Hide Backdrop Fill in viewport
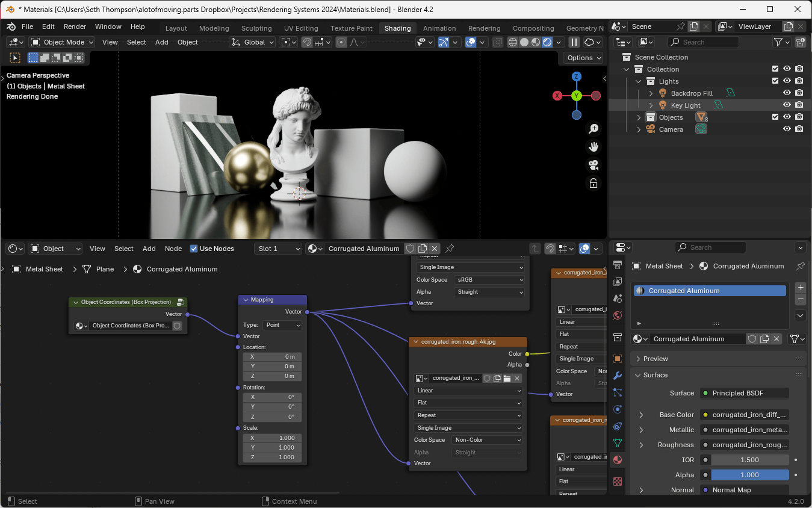Image resolution: width=812 pixels, height=508 pixels. 787,93
